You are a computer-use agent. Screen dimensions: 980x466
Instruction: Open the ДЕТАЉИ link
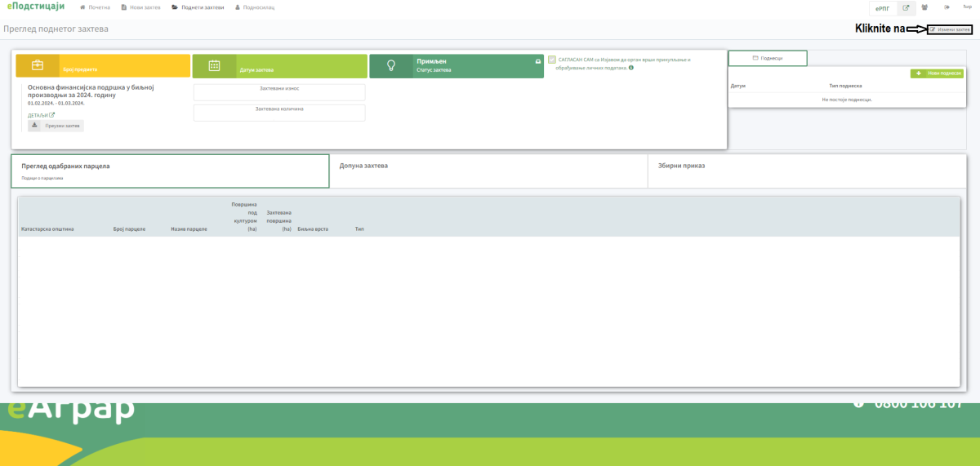pos(41,115)
